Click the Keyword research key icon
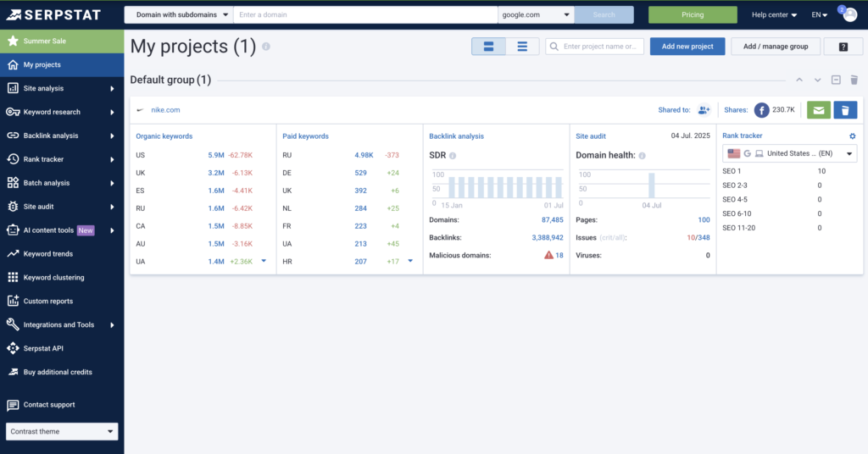The width and height of the screenshot is (868, 454). pos(13,112)
